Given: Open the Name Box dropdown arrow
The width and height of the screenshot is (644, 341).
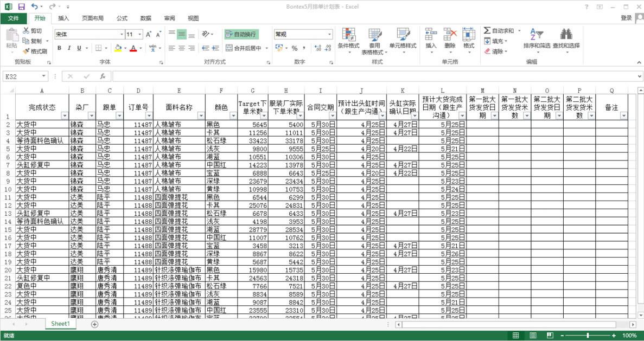Looking at the screenshot, I should (44, 76).
